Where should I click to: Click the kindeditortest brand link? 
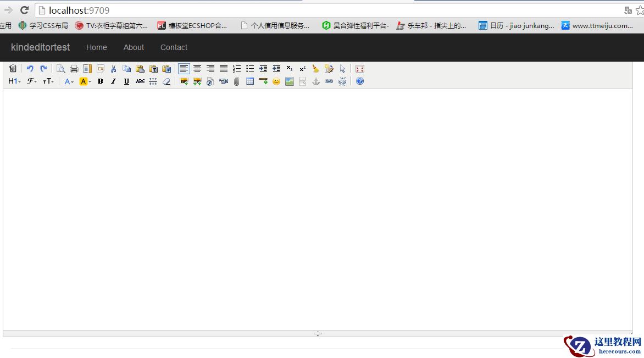(40, 47)
